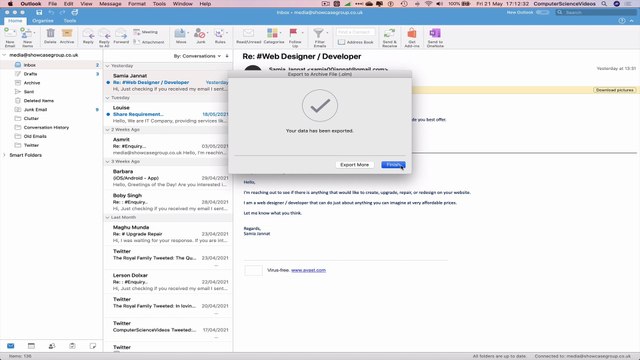Click the Meeting toolbar item

[x=146, y=32]
